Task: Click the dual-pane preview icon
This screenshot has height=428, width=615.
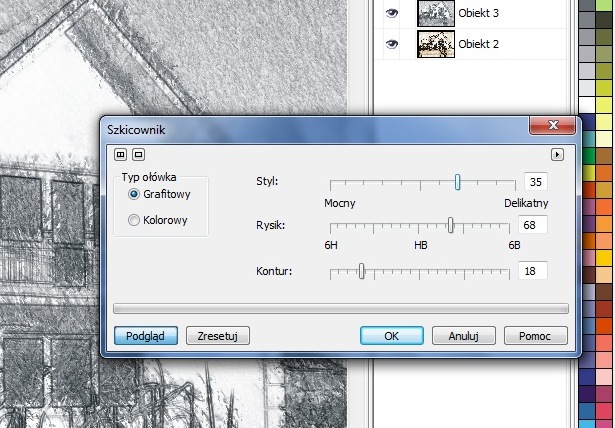Action: [121, 154]
